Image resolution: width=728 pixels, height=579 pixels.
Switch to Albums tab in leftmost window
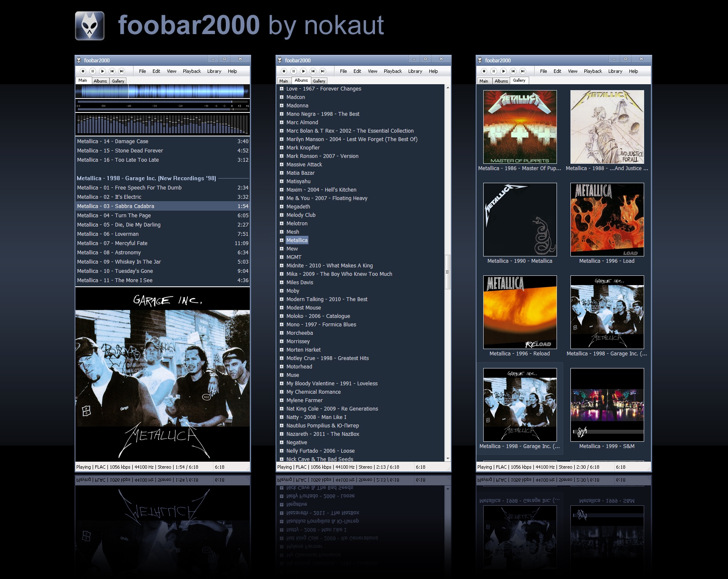pos(100,81)
